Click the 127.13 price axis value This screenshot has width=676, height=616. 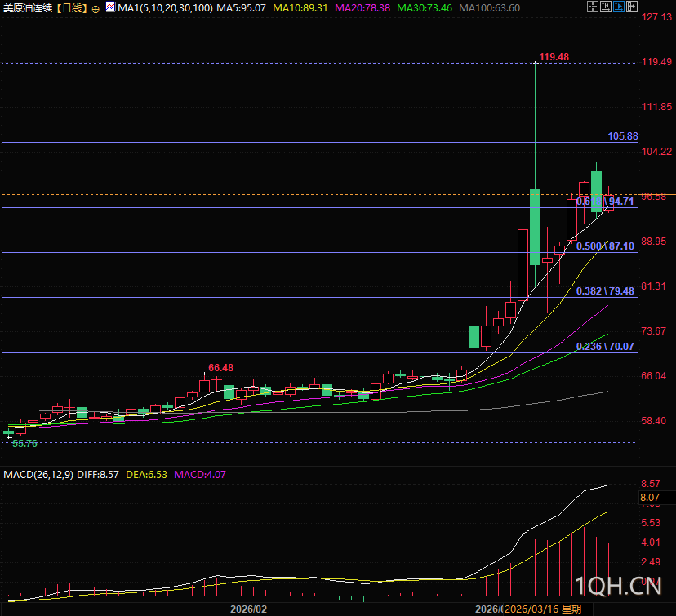coord(656,17)
